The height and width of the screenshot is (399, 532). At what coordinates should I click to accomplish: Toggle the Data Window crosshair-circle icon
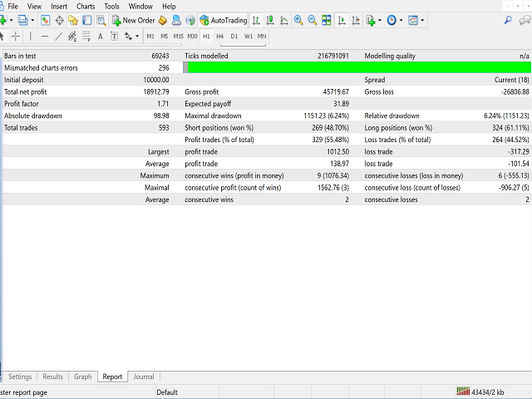[x=59, y=20]
